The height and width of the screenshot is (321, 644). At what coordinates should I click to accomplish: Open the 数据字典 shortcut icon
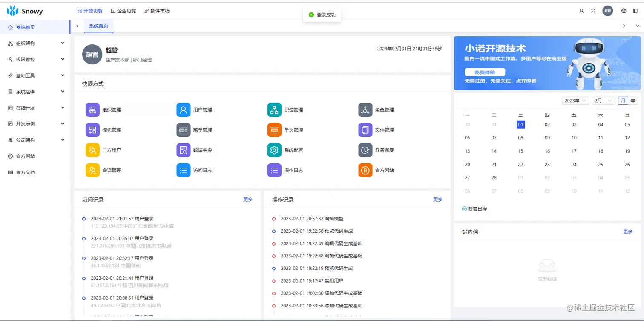[183, 150]
